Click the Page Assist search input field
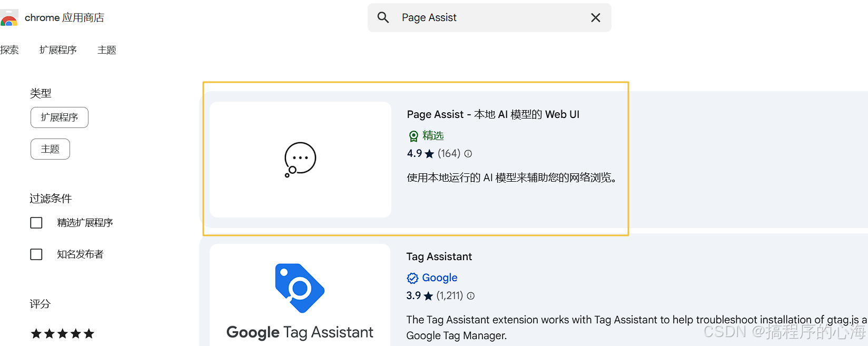 (x=489, y=18)
